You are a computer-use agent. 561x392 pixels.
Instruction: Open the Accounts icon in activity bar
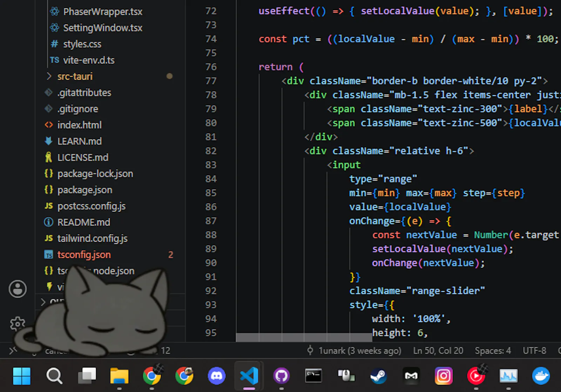pyautogui.click(x=18, y=289)
